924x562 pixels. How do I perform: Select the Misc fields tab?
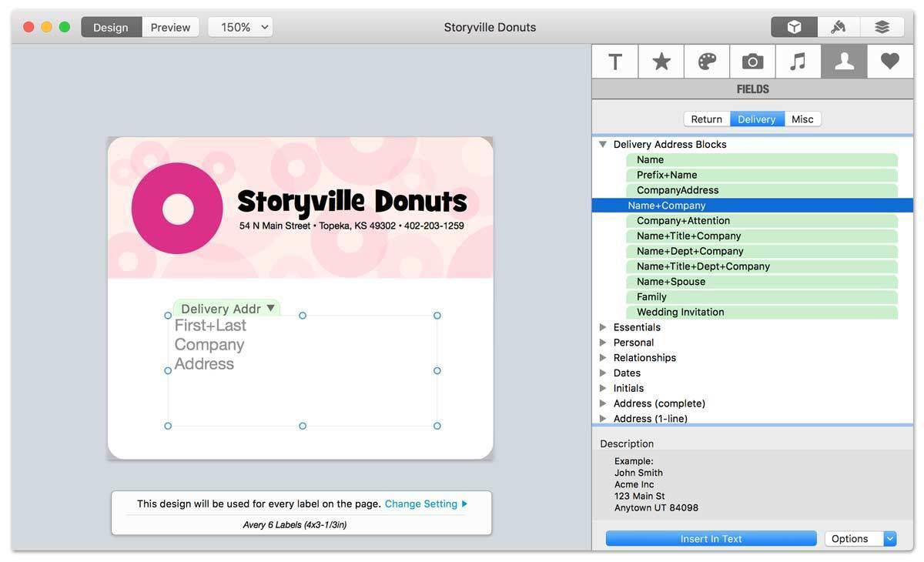point(802,119)
